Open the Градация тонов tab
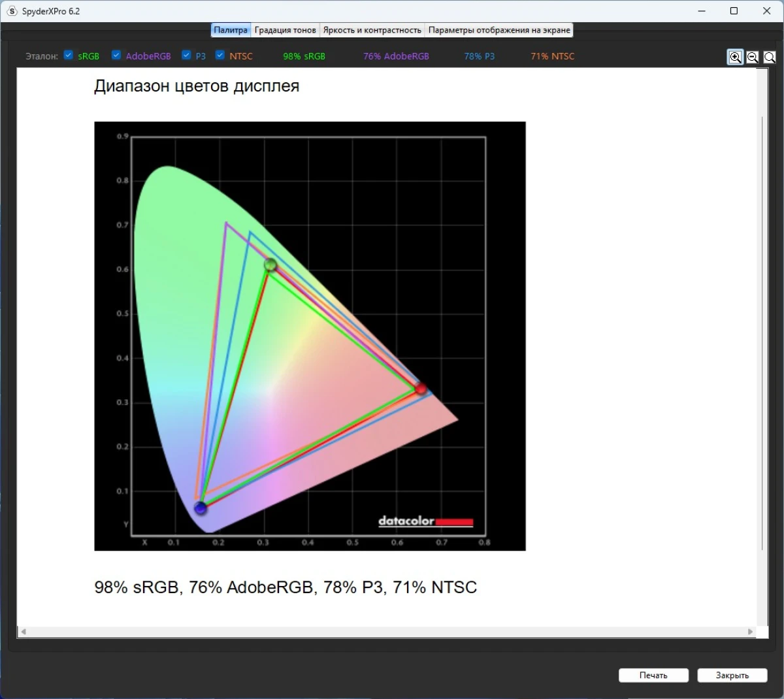Viewport: 784px width, 699px height. pos(286,30)
